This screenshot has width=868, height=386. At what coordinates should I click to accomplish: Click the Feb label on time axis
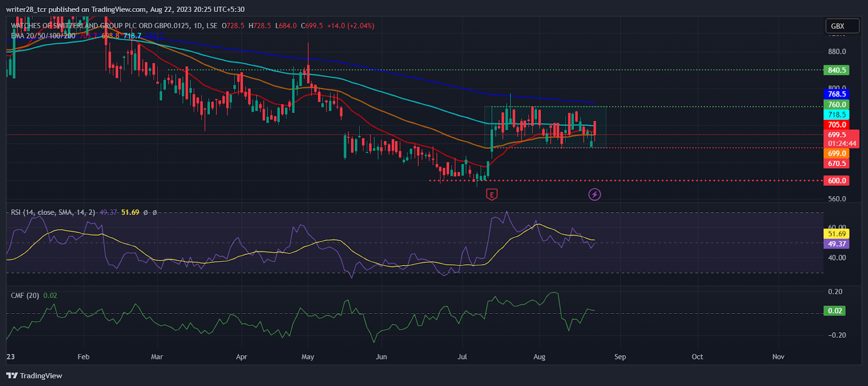click(84, 357)
